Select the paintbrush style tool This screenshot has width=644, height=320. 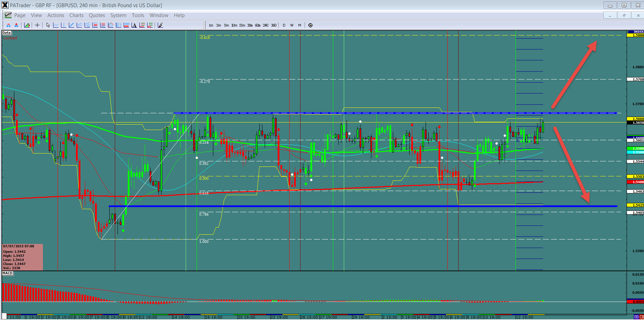(x=160, y=25)
